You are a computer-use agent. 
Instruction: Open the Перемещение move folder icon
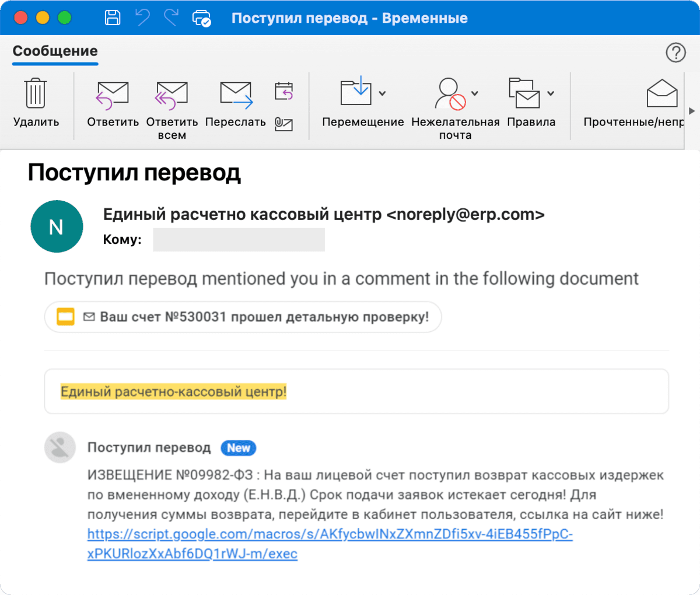coord(356,91)
